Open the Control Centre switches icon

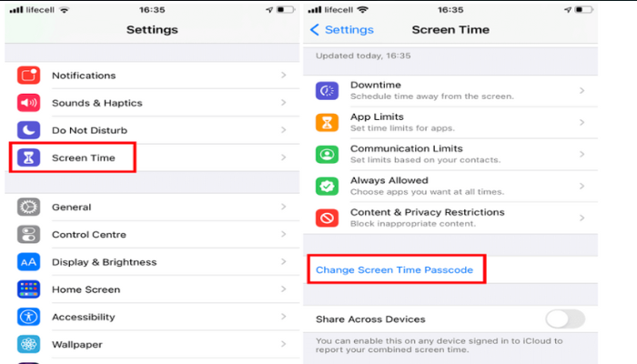[28, 235]
